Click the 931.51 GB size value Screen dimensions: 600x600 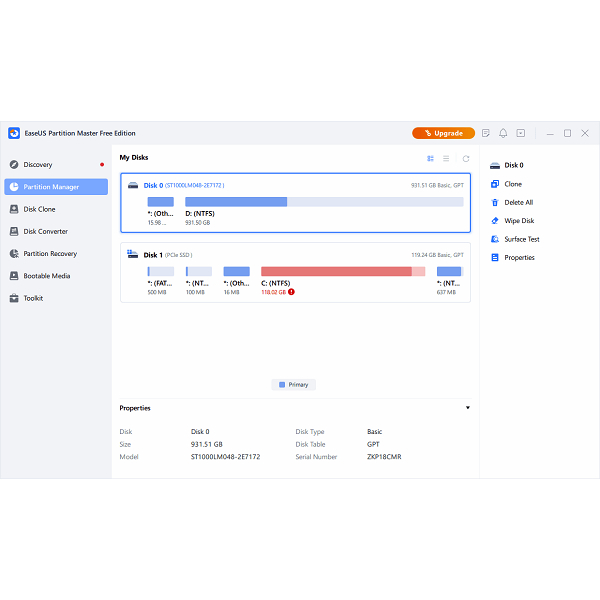click(x=207, y=444)
